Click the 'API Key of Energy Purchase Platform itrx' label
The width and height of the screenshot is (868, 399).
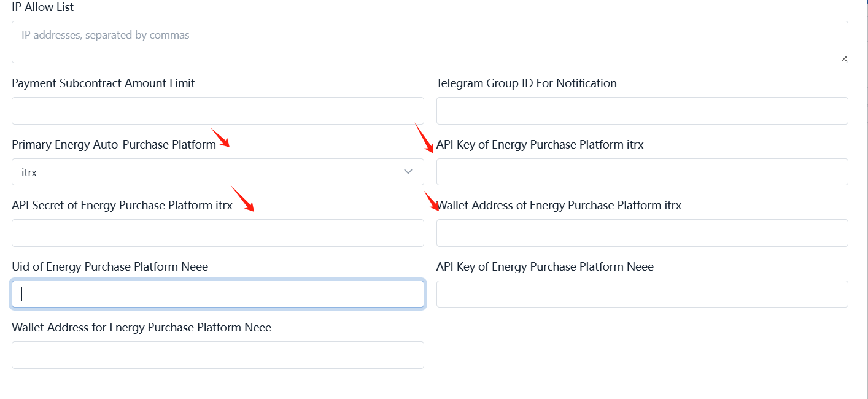[540, 144]
